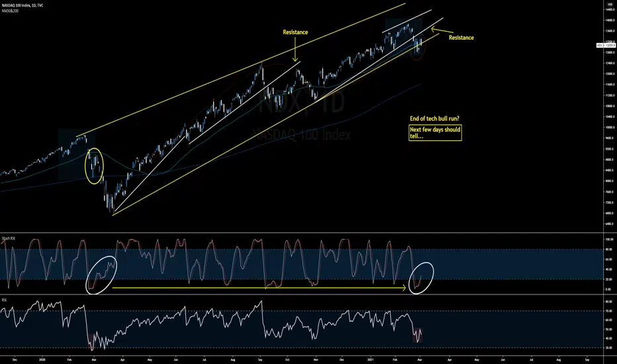Screen dimensions: 617x364
Task: Click the Nov label on the time axis
Action: coord(316,359)
